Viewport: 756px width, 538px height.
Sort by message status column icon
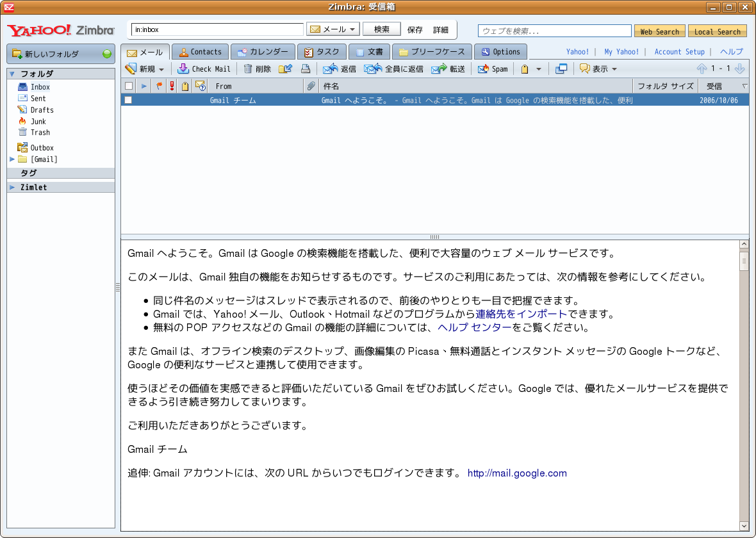coord(200,86)
